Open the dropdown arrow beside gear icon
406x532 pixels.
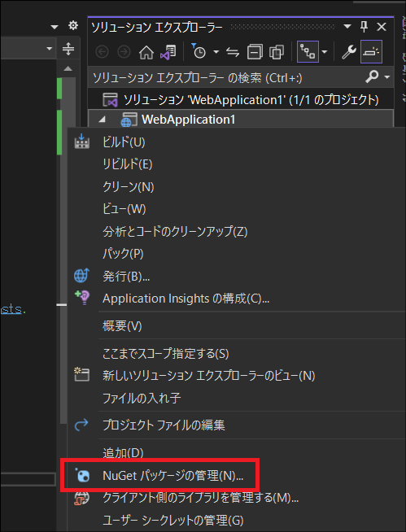(55, 27)
